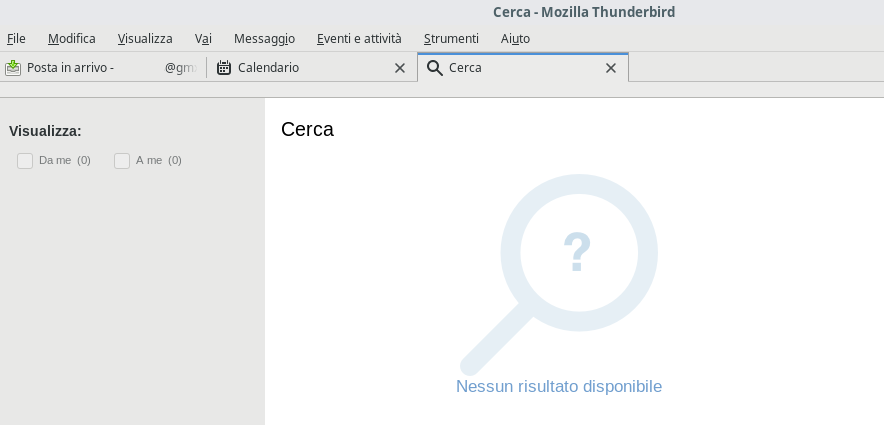
Task: Toggle the A me checkbox
Action: [122, 161]
